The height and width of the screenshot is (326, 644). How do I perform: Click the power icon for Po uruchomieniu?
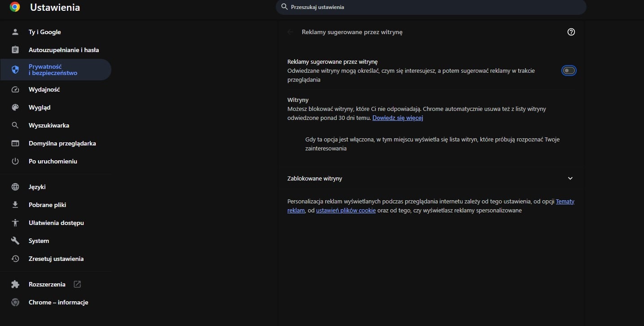click(x=15, y=161)
